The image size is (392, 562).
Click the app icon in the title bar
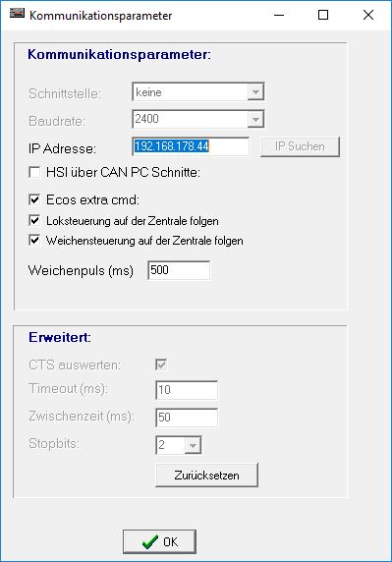(x=17, y=14)
